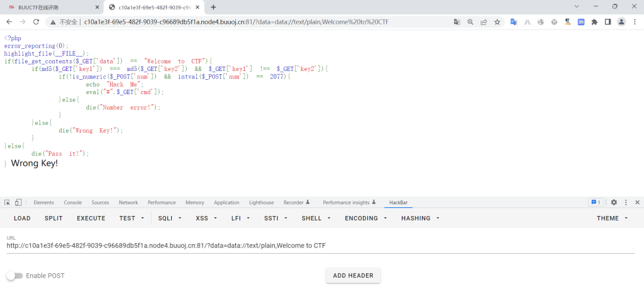This screenshot has width=644, height=287.
Task: Open the HASHING dropdown menu
Action: click(x=419, y=218)
